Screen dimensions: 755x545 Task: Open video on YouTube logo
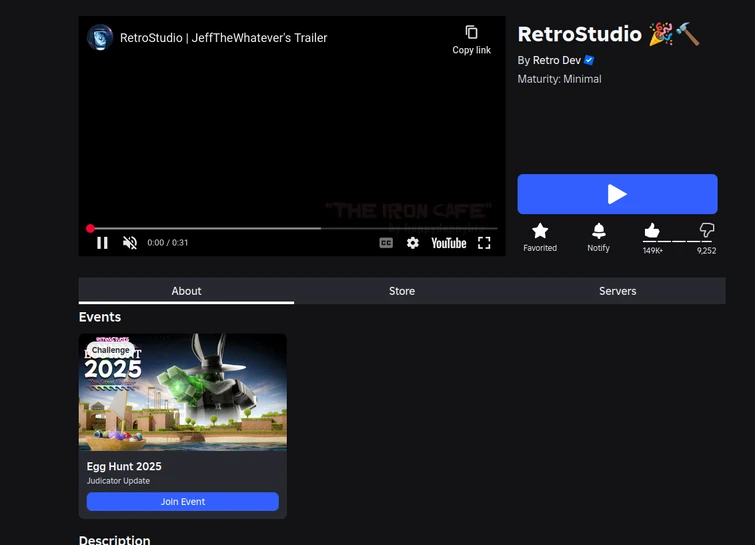[x=449, y=243]
